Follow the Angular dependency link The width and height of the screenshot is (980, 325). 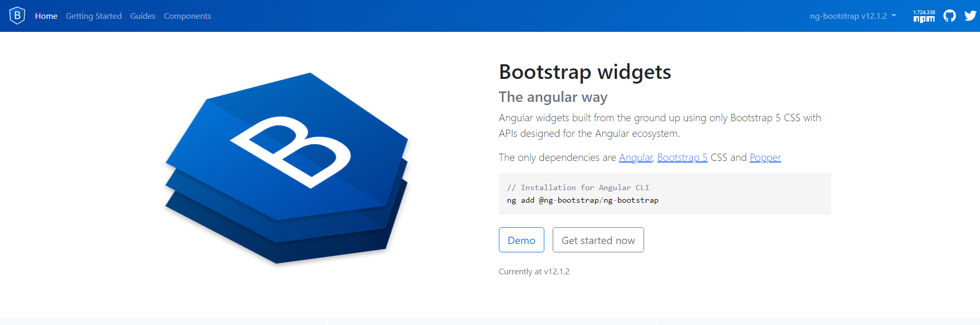[x=636, y=157]
